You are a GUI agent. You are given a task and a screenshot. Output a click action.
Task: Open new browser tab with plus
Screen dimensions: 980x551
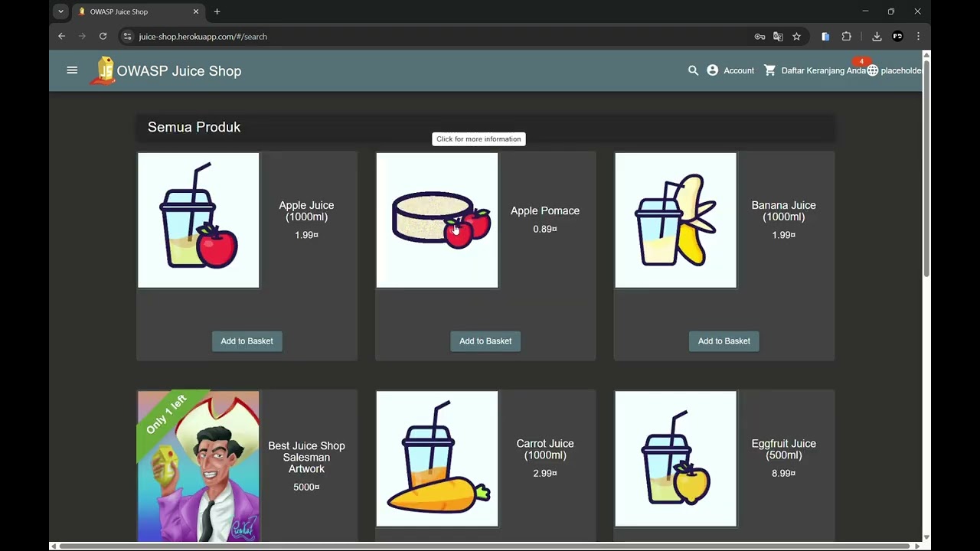click(x=217, y=11)
